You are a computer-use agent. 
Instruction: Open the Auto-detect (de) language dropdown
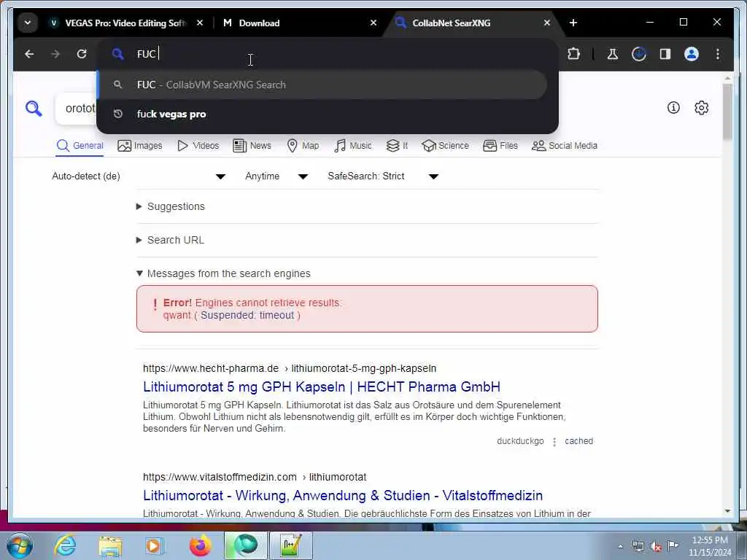138,176
